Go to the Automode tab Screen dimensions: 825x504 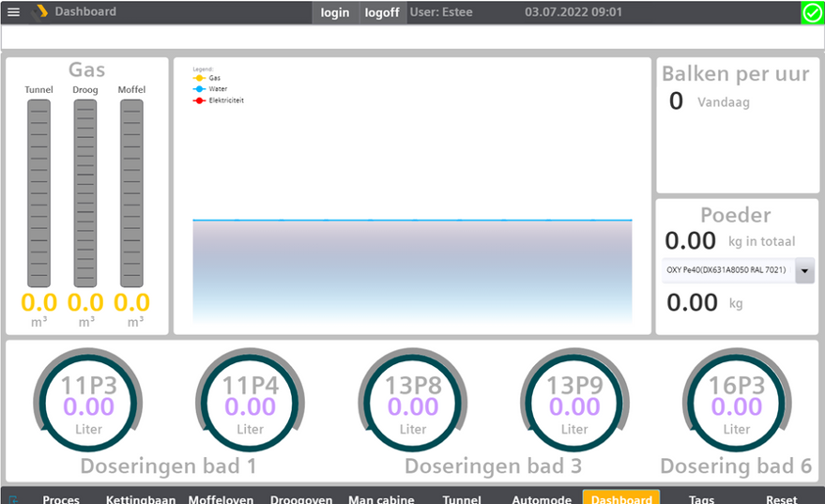(x=542, y=498)
